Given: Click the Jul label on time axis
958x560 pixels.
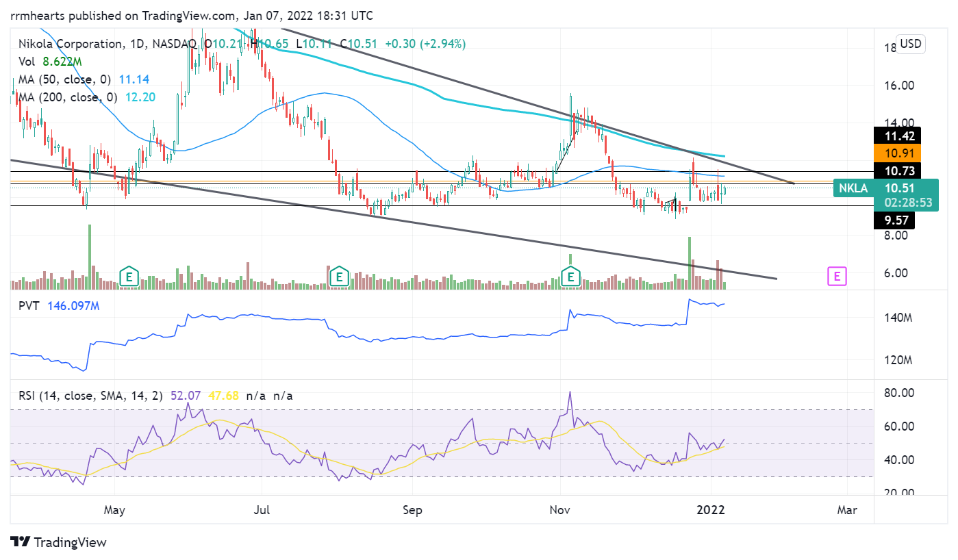Looking at the screenshot, I should click(x=261, y=510).
